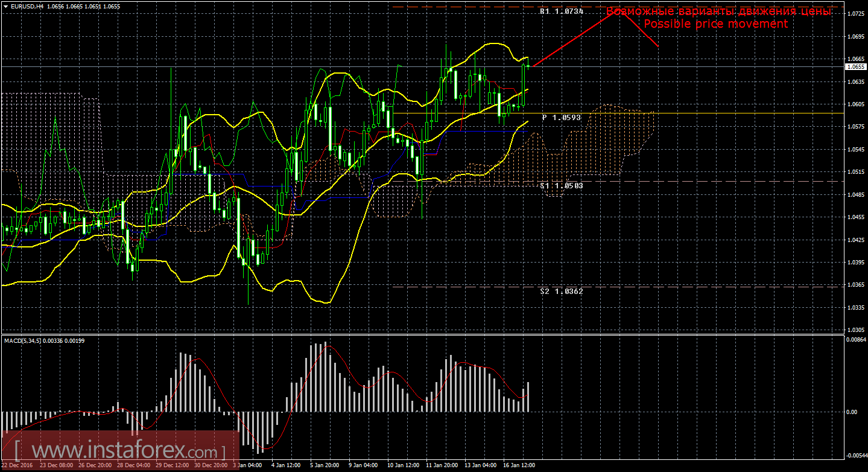
Task: Click the Russian red annotation text line
Action: point(719,11)
